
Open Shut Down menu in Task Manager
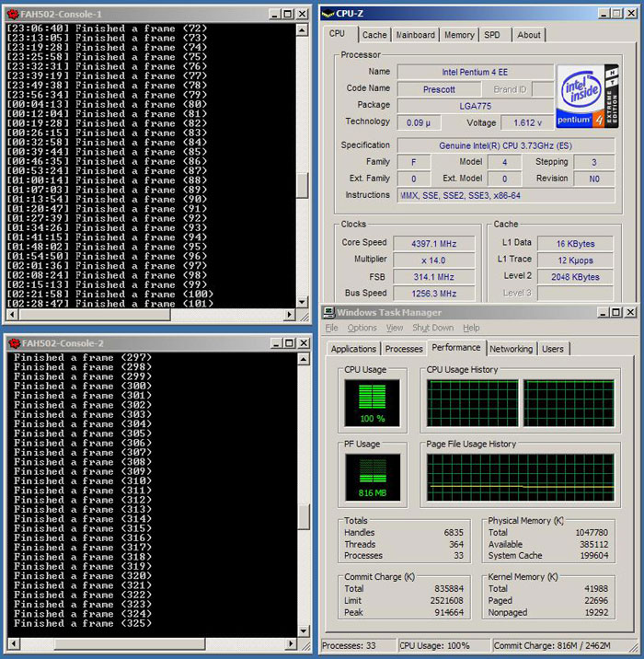click(432, 328)
